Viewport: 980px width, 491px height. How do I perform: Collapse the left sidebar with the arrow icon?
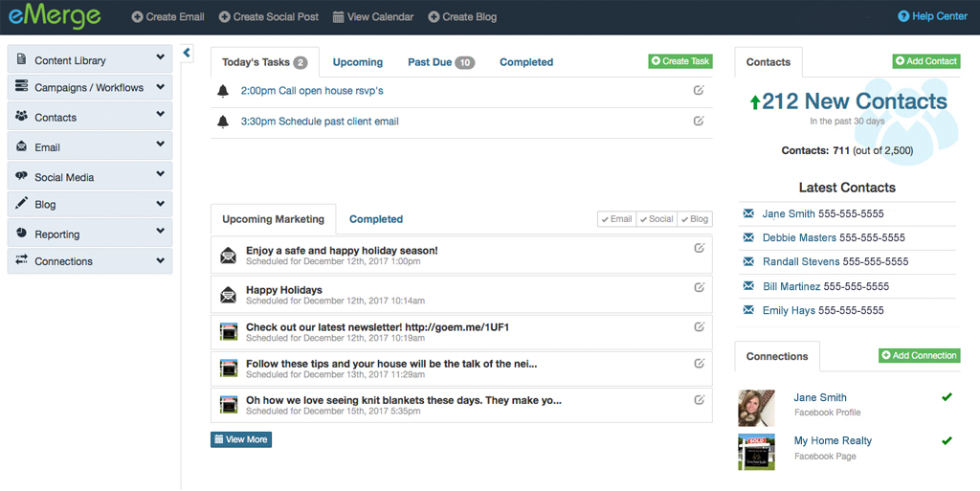click(x=187, y=54)
